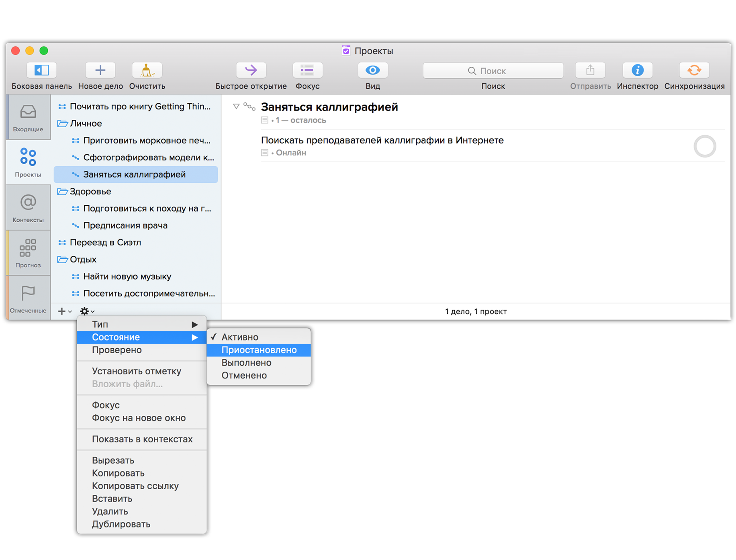This screenshot has width=736, height=560.
Task: Click the gear action menu button
Action: (87, 311)
